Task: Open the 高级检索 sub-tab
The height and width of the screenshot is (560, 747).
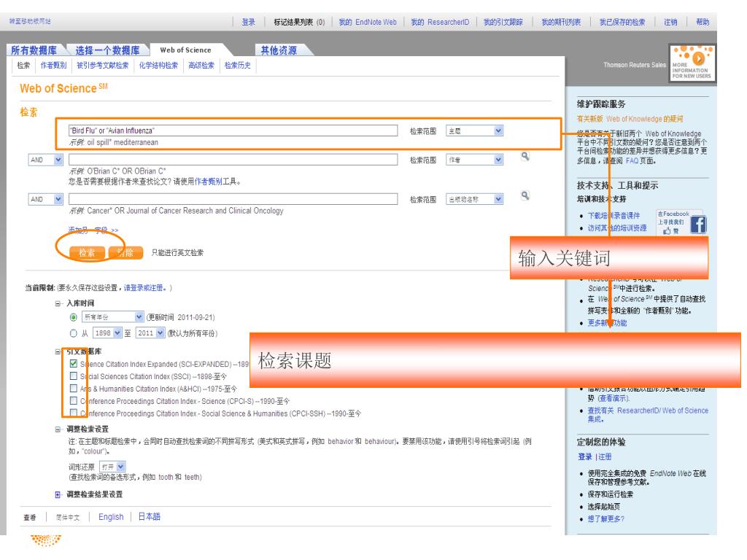Action: 201,65
